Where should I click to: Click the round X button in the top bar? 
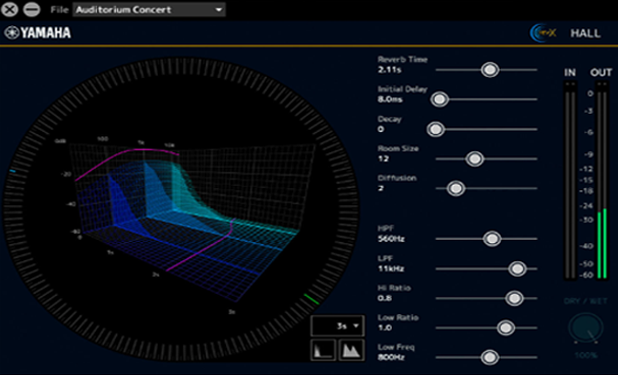pyautogui.click(x=9, y=9)
